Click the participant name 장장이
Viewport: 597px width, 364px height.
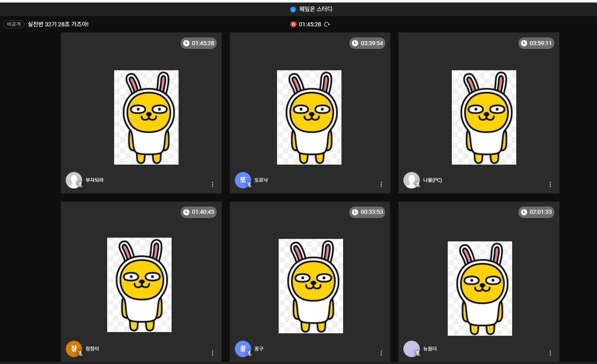92,349
